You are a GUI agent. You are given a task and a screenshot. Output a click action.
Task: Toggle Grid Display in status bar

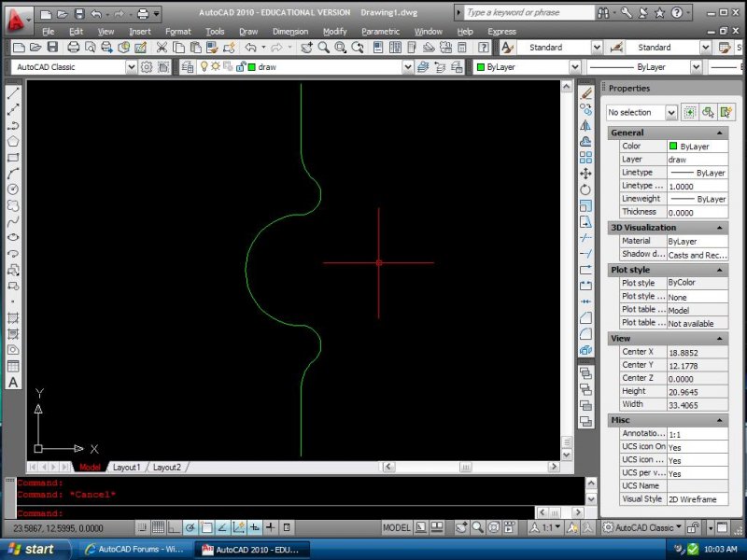pos(159,527)
